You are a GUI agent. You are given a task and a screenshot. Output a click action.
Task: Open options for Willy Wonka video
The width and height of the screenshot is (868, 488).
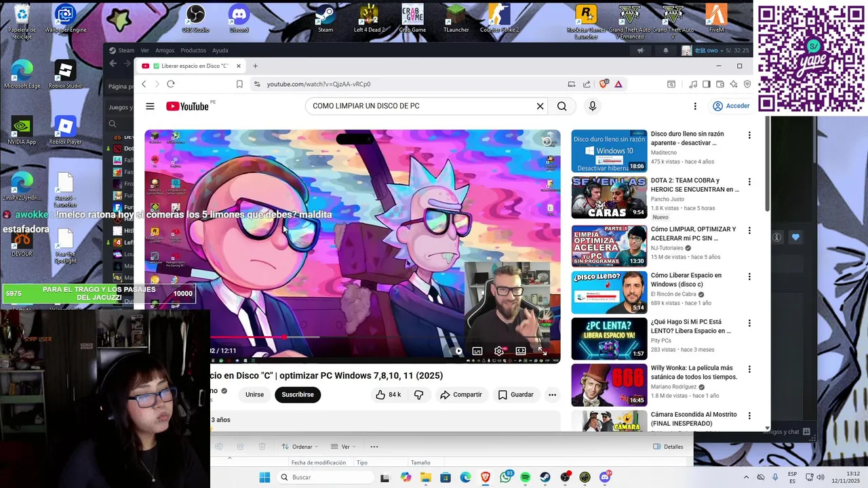(749, 369)
